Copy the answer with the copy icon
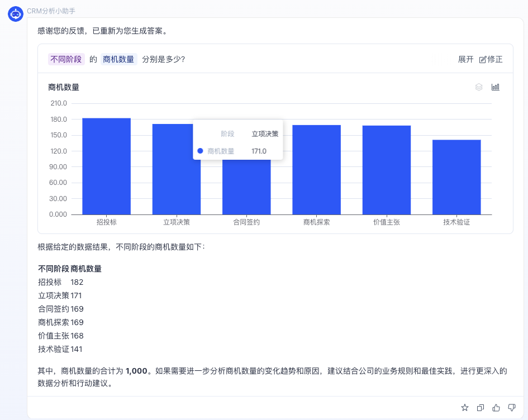This screenshot has width=528, height=420. tap(480, 408)
